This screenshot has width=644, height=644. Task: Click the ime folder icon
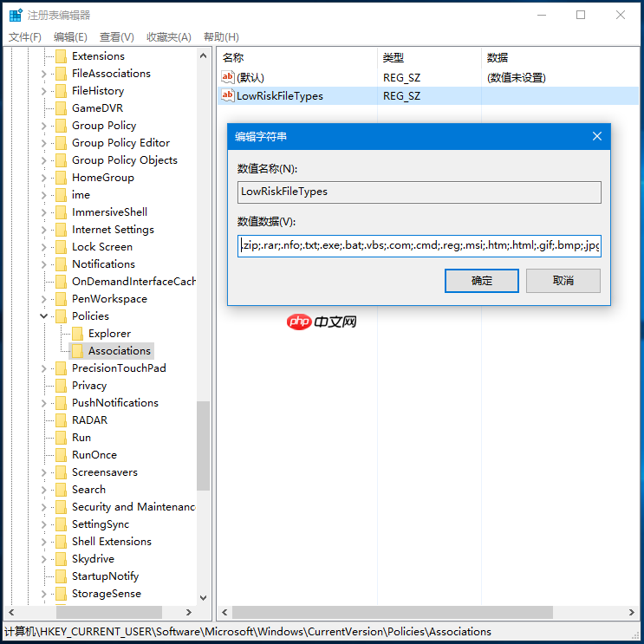click(61, 195)
